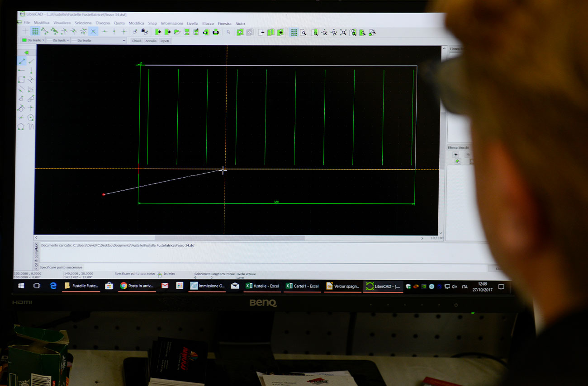The image size is (588, 386).
Task: Click the Chiudi button
Action: 137,41
